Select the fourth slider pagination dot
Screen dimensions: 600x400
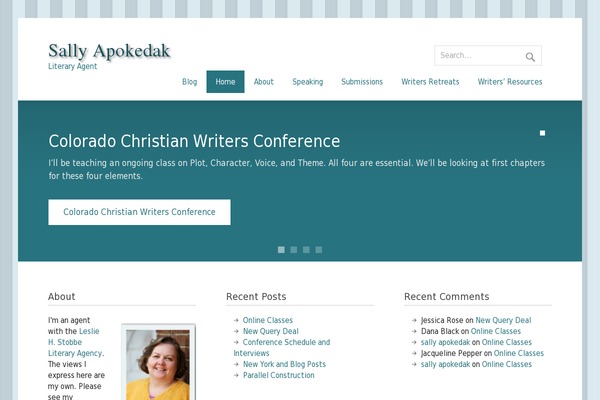[x=319, y=250]
